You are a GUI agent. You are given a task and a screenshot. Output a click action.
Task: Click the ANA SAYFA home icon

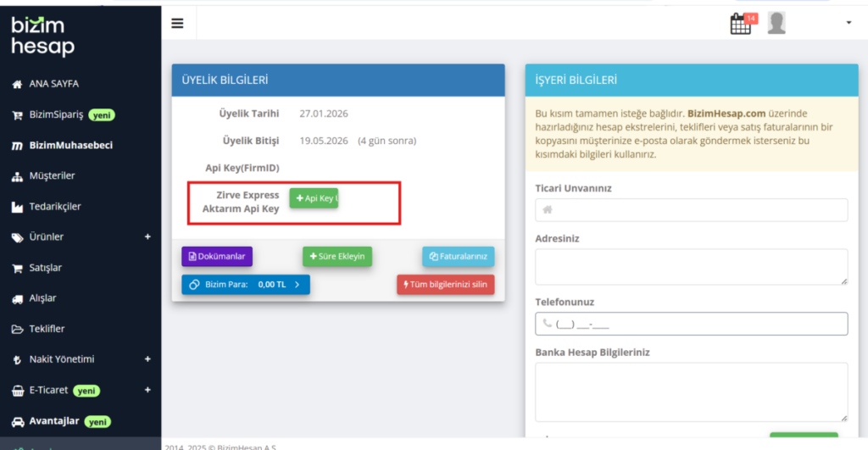click(17, 84)
